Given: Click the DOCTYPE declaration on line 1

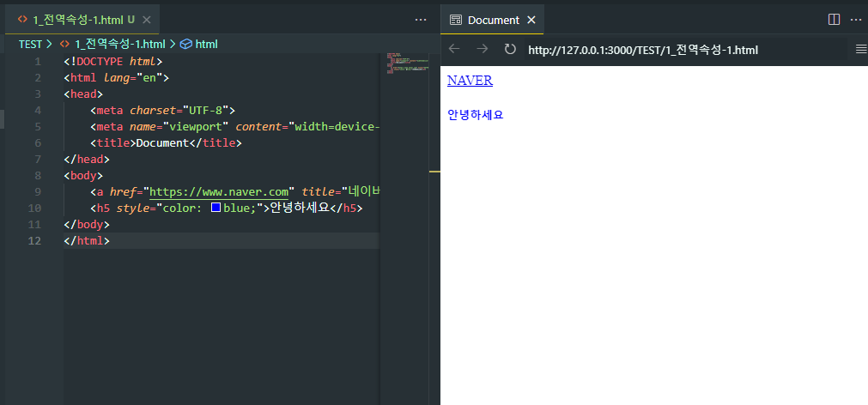Looking at the screenshot, I should pyautogui.click(x=113, y=61).
